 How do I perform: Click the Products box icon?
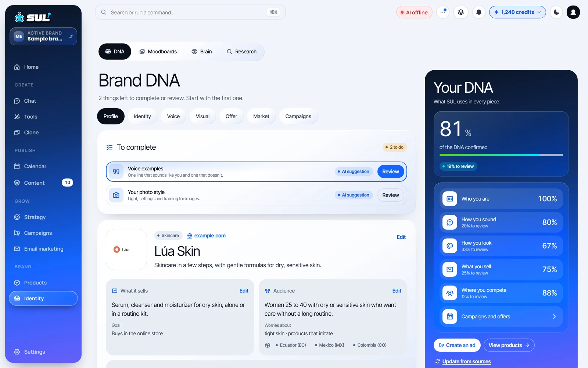17,283
